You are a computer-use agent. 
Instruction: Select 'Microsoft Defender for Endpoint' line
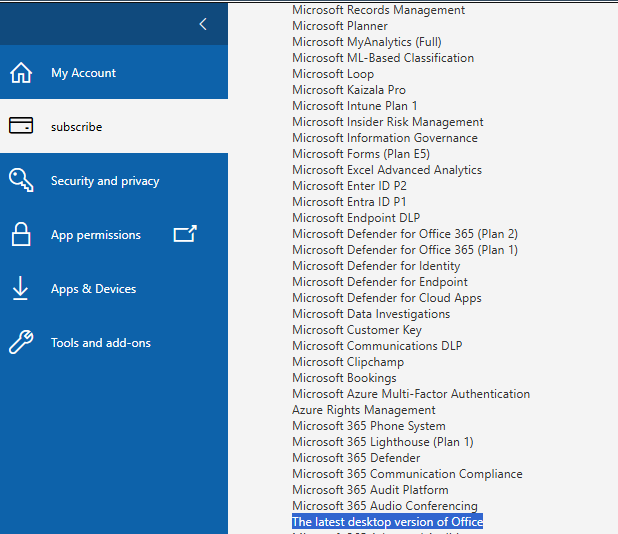tap(380, 282)
